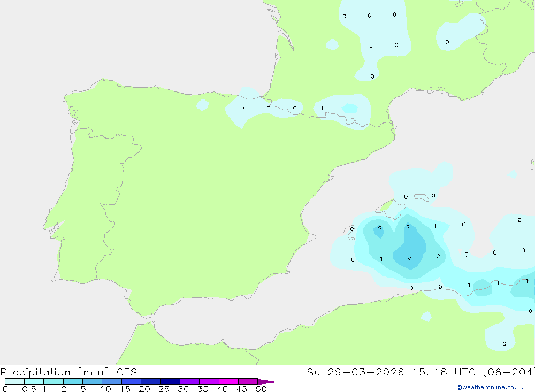Image resolution: width=535 pixels, height=392 pixels.
Task: Click the "10" legend scale label
Action: pos(106,389)
